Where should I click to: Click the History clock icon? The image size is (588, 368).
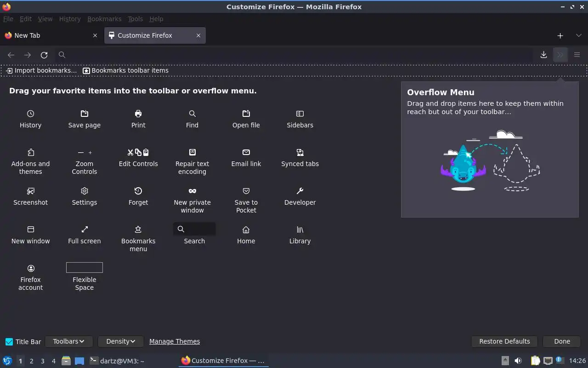coord(30,114)
